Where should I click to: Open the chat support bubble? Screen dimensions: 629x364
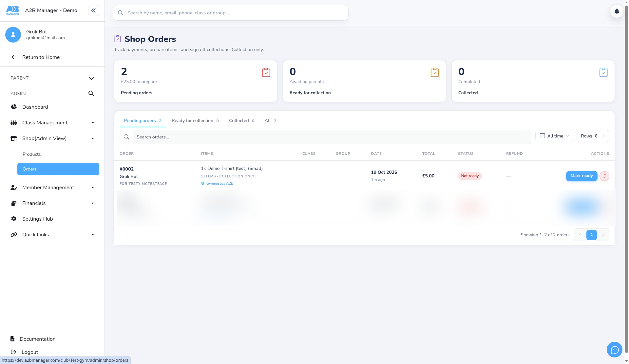point(614,350)
